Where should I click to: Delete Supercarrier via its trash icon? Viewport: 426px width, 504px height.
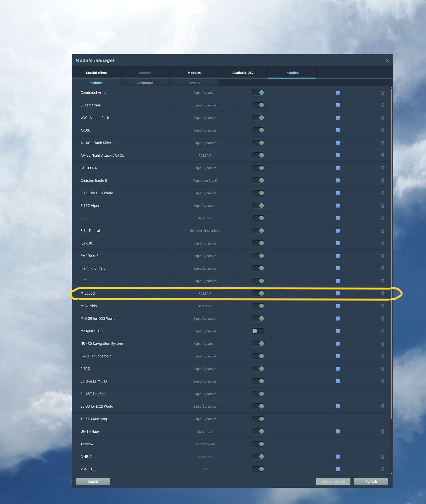[383, 105]
